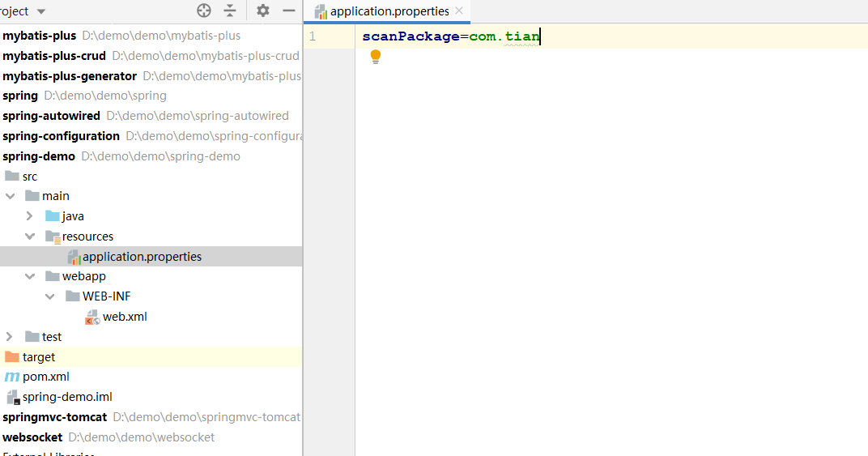868x456 pixels.
Task: Click the yellow intention lightbulb icon
Action: pyautogui.click(x=376, y=57)
